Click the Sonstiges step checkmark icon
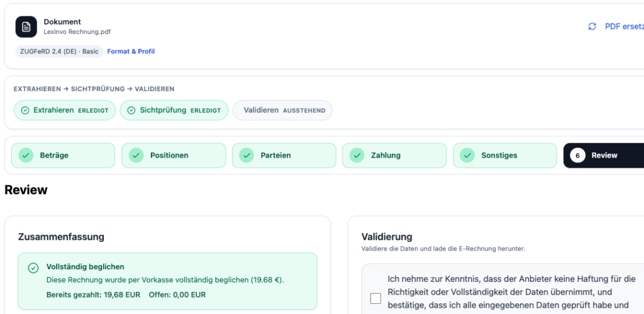The height and width of the screenshot is (314, 644). 467,155
